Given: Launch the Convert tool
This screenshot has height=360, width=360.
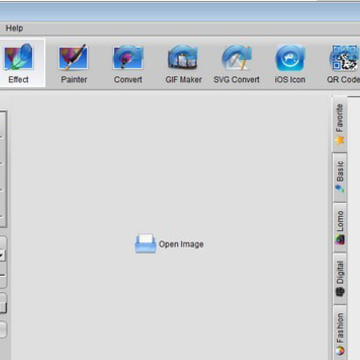Looking at the screenshot, I should [x=128, y=63].
